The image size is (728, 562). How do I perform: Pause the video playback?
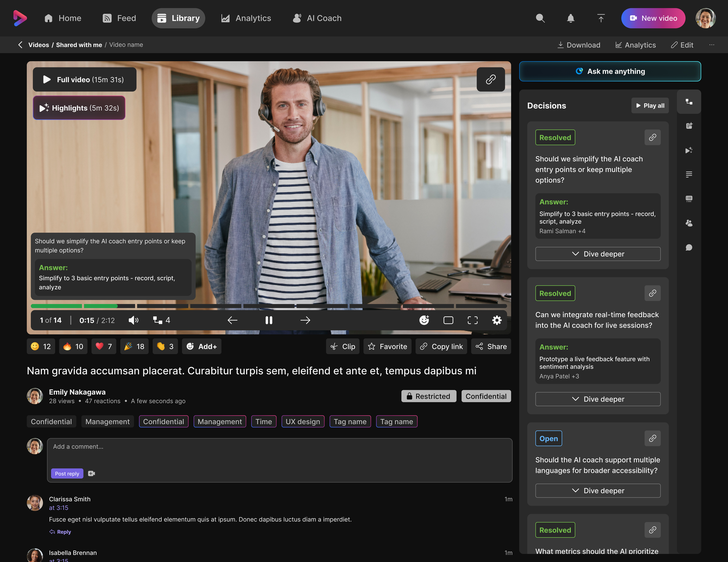269,320
